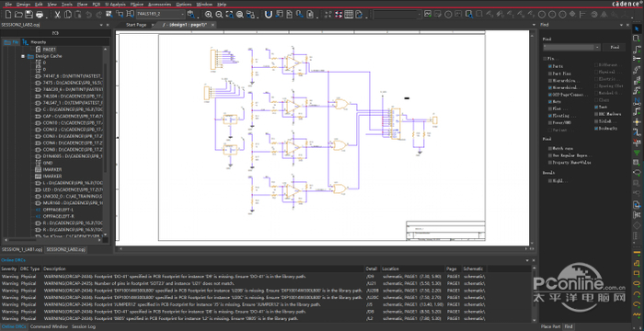
Task: Save the design with the floppy disk icon
Action: coord(29,15)
